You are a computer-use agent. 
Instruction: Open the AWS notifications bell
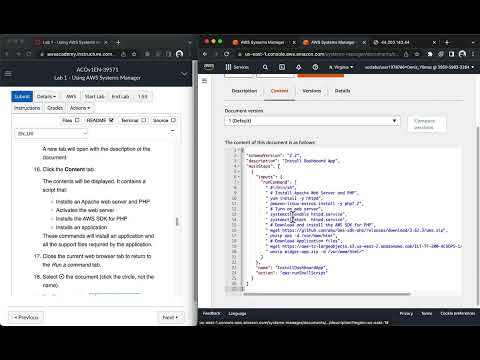coord(299,67)
